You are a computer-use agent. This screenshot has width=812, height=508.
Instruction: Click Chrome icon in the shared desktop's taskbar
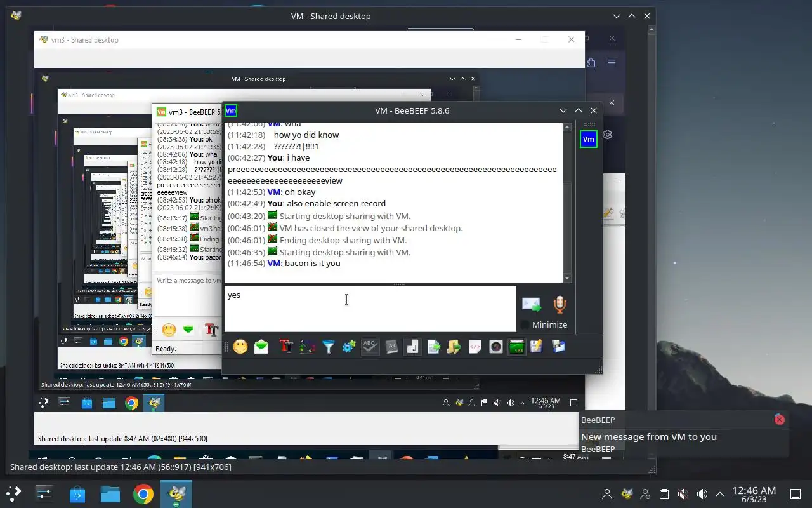131,403
